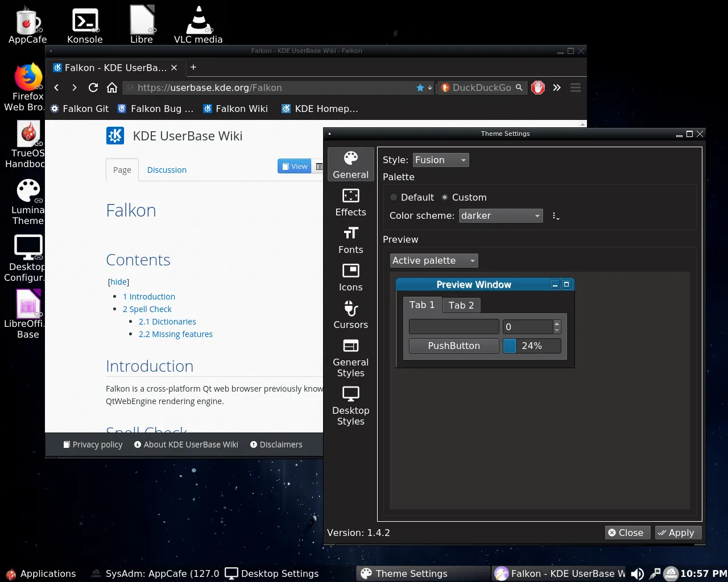Open the Falkon Wiki bookmark
The height and width of the screenshot is (582, 728).
point(235,109)
